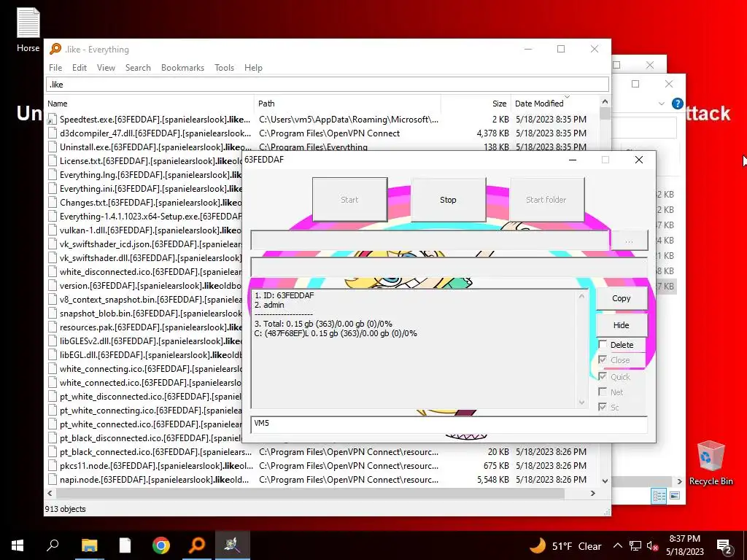Sort results by Date Modified column

554,104
